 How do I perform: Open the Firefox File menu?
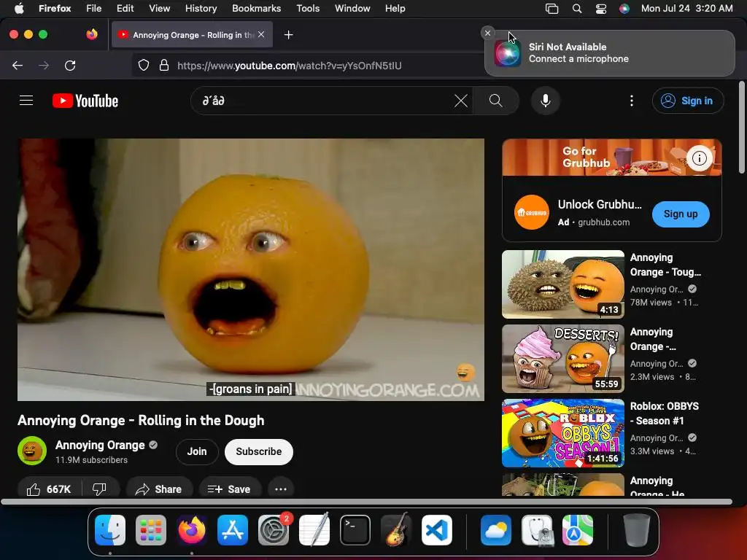pyautogui.click(x=93, y=8)
